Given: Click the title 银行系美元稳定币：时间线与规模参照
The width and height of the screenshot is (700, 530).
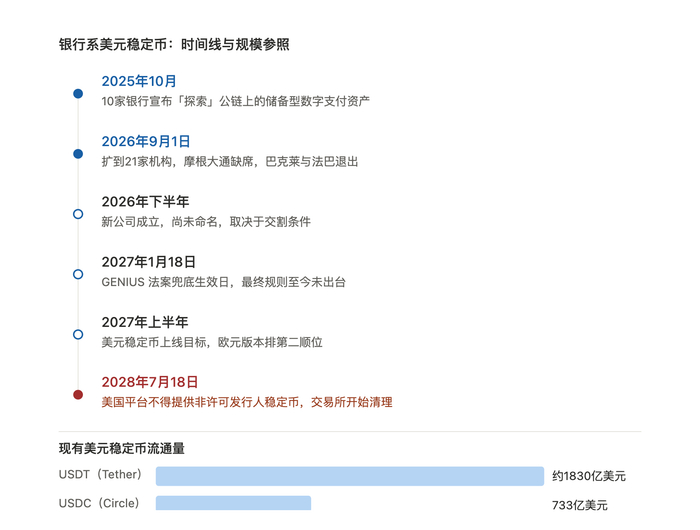Looking at the screenshot, I should click(x=174, y=44).
